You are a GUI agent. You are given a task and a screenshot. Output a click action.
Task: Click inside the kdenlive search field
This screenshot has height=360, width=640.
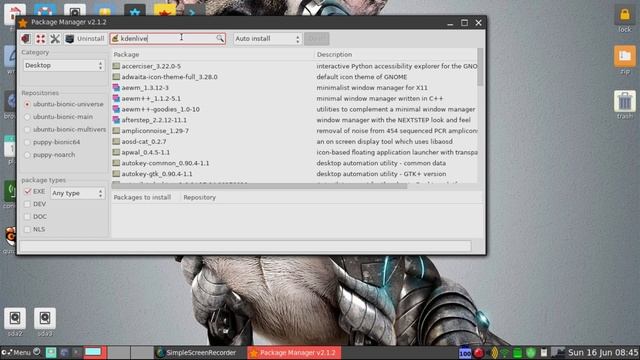coord(167,38)
